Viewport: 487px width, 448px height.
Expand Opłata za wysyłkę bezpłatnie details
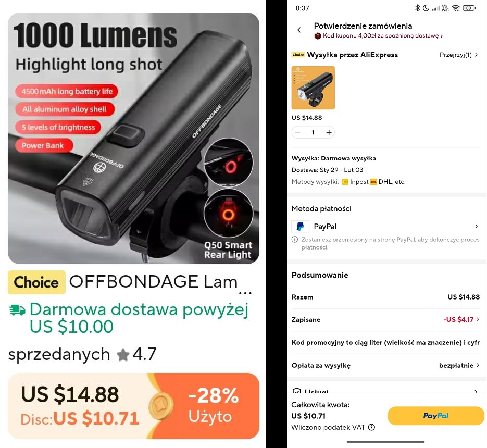point(459,365)
